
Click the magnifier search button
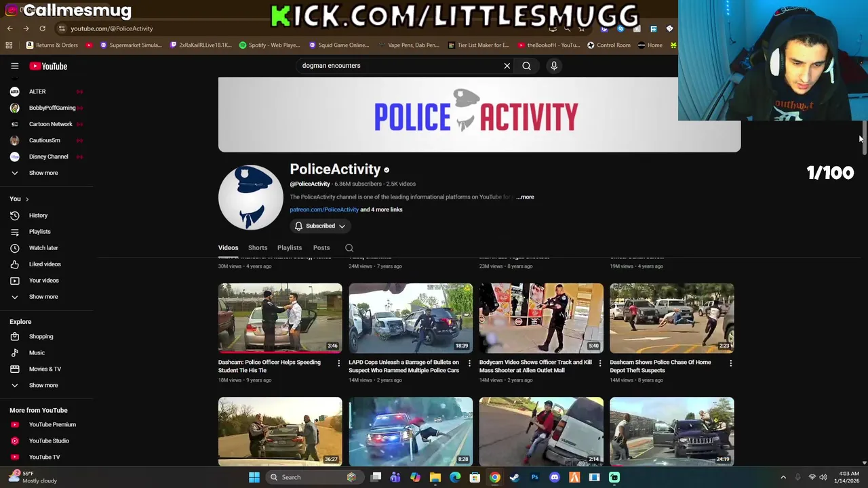point(526,66)
